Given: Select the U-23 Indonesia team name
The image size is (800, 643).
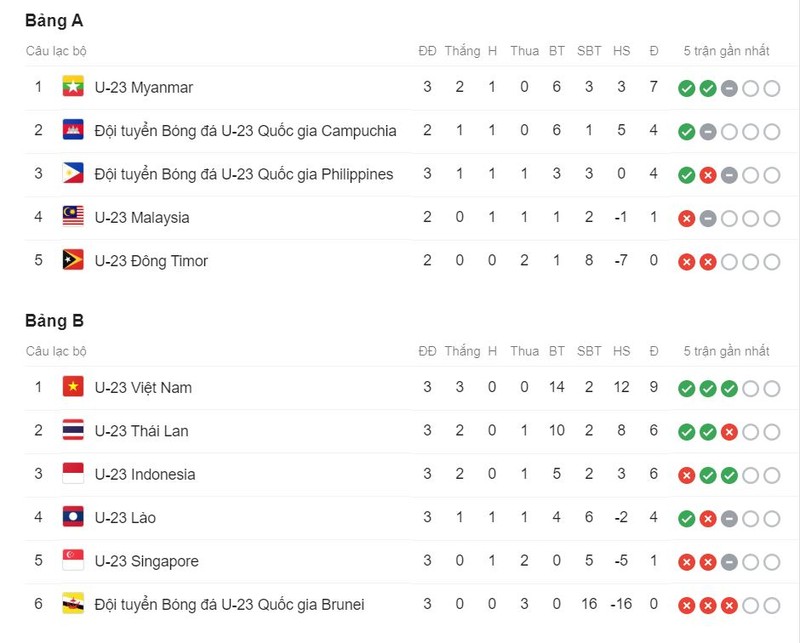Looking at the screenshot, I should (x=145, y=474).
